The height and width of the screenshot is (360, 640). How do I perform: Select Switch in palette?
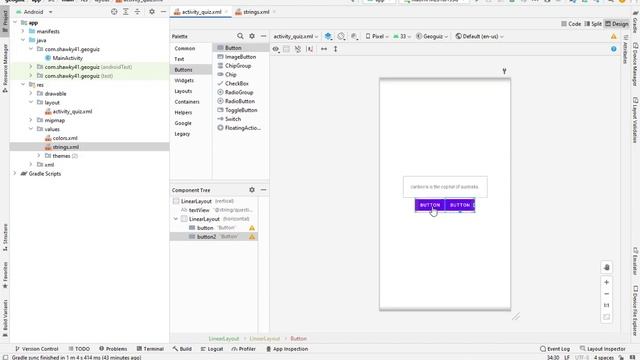[233, 119]
